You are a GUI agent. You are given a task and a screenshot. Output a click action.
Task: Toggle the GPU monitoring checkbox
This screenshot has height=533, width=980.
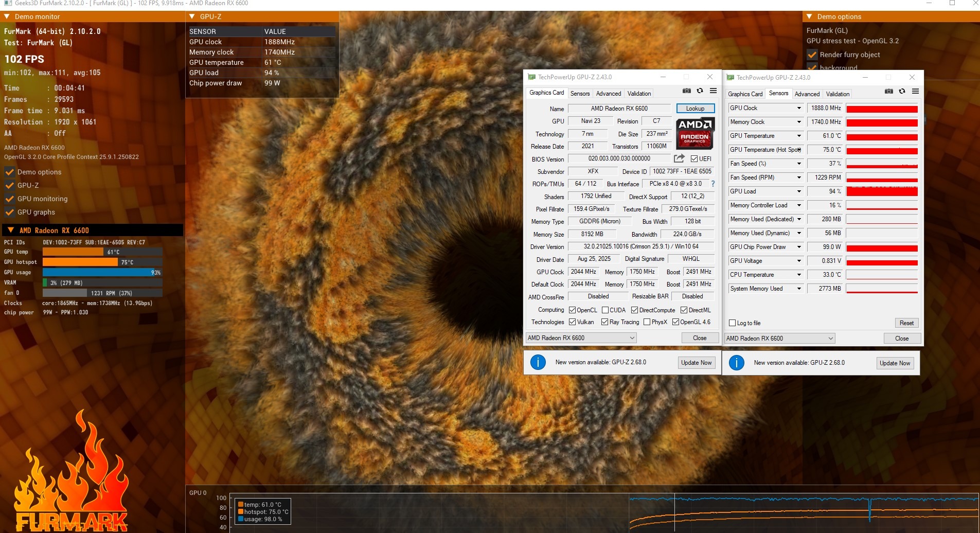pyautogui.click(x=9, y=199)
